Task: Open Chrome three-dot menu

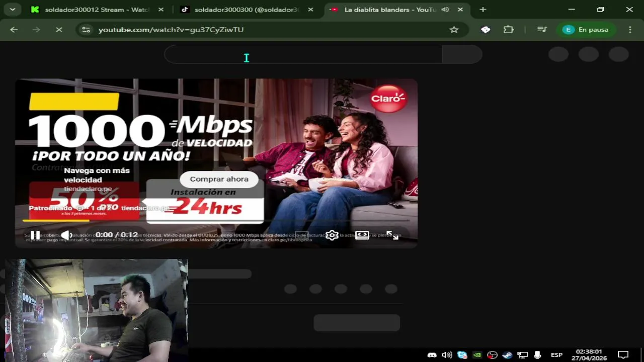Action: pyautogui.click(x=630, y=30)
